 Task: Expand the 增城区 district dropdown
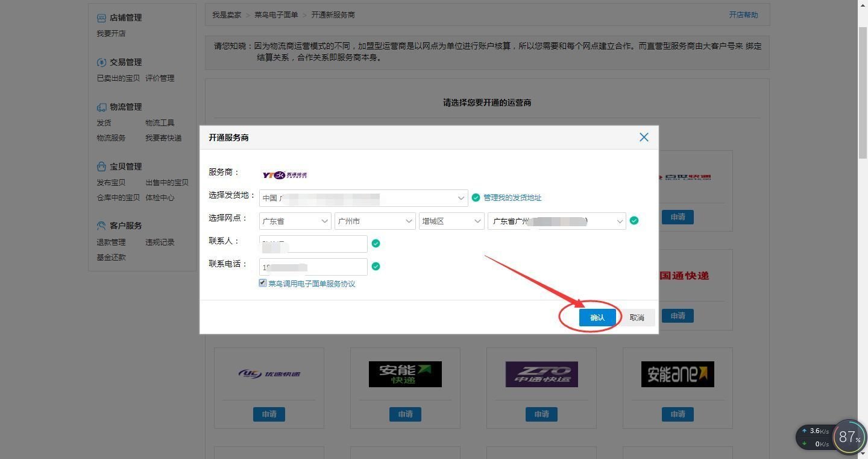[451, 221]
